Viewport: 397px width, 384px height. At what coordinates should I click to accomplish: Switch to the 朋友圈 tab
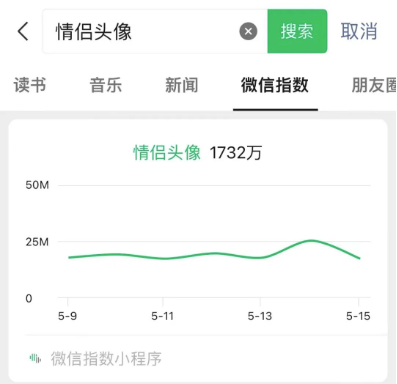pos(374,85)
